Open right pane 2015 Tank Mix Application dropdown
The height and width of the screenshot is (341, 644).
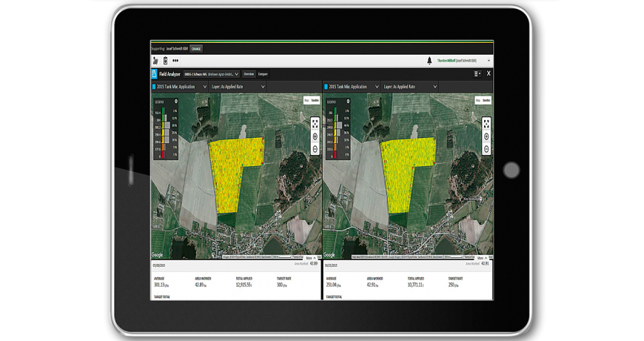pyautogui.click(x=352, y=87)
